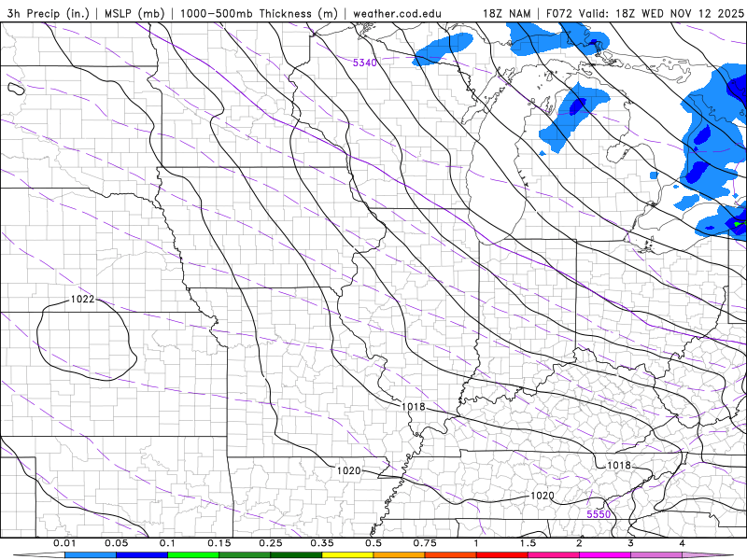This screenshot has width=747, height=560.
Task: Click the legend value 3
Action: (630, 543)
